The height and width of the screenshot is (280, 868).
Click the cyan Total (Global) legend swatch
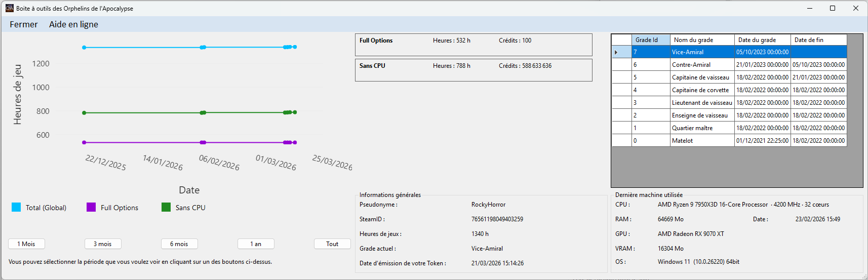coord(16,207)
